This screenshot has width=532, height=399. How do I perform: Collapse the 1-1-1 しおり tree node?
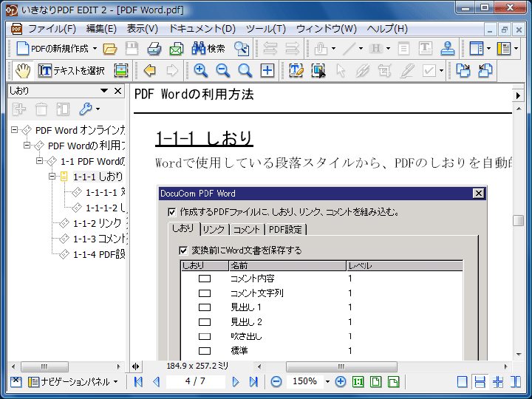click(52, 176)
